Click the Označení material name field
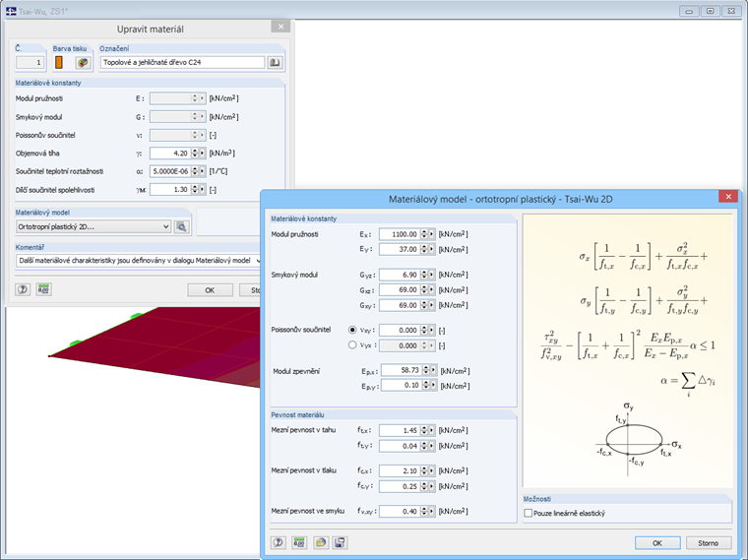Viewport: 748px width, 560px height. click(x=182, y=62)
